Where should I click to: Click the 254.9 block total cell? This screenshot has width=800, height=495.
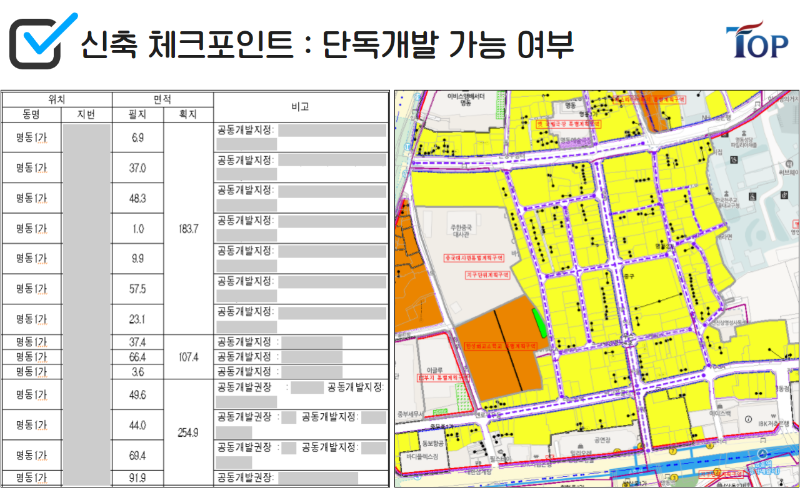188,432
